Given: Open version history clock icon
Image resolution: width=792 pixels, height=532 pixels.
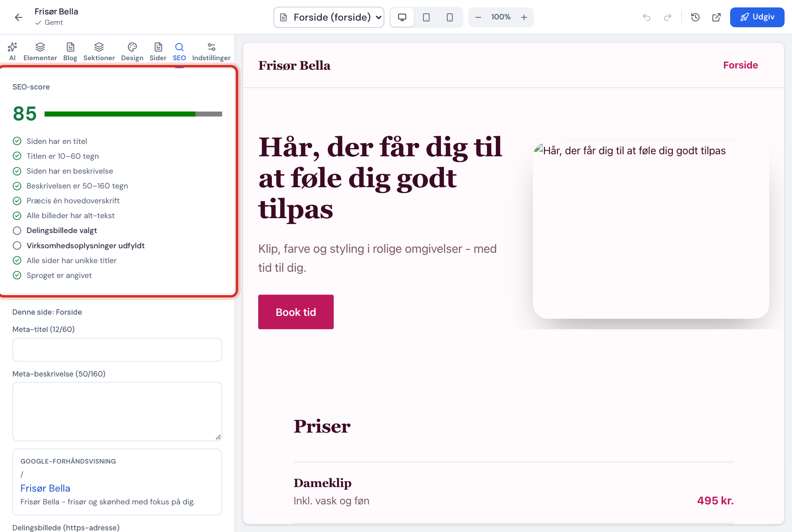Looking at the screenshot, I should (x=695, y=17).
